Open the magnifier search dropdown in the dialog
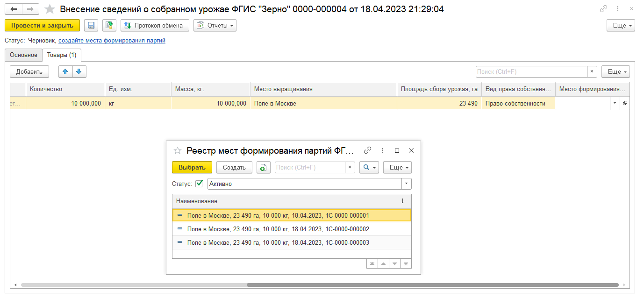The width and height of the screenshot is (644, 298). (x=369, y=167)
